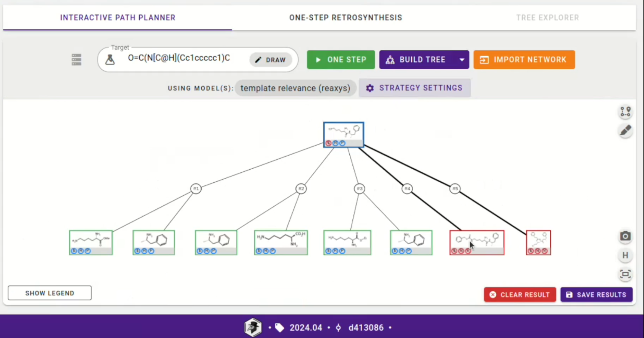Image resolution: width=644 pixels, height=338 pixels.
Task: Click the H icon on right sidebar
Action: click(x=625, y=255)
